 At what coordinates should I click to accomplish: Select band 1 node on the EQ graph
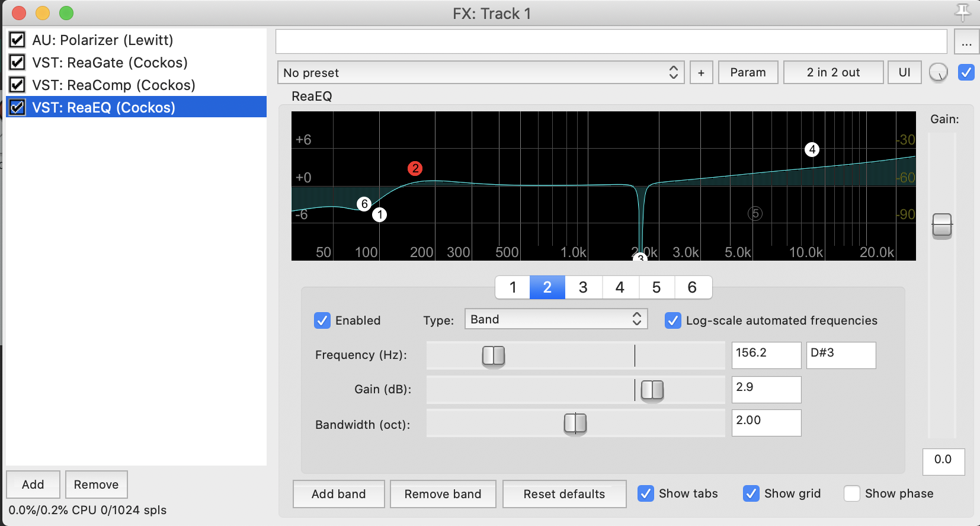click(x=379, y=214)
